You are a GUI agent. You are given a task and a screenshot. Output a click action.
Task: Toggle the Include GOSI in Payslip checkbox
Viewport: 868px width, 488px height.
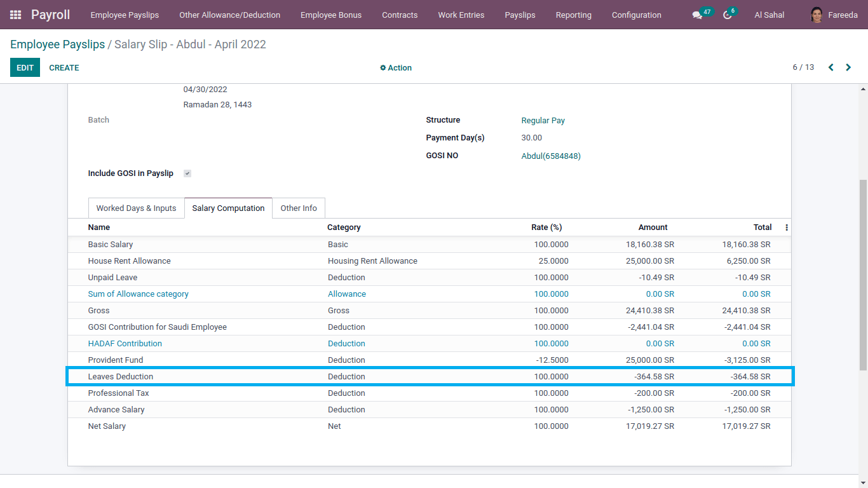coord(187,173)
